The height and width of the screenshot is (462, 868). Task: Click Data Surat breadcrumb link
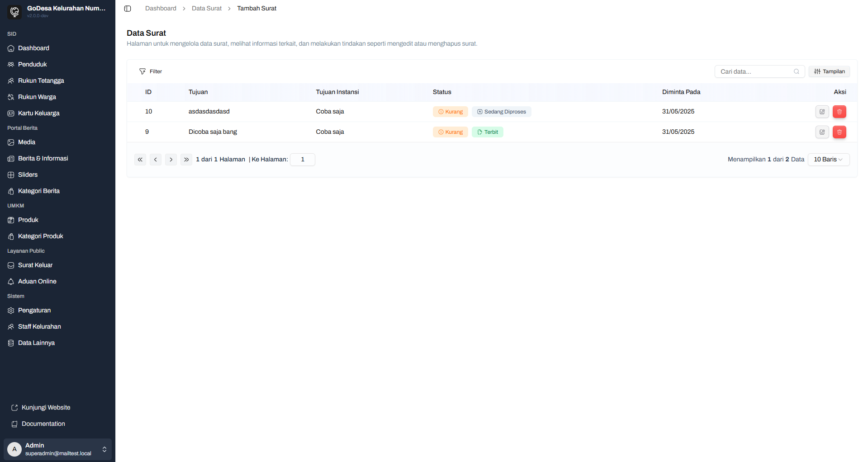206,9
